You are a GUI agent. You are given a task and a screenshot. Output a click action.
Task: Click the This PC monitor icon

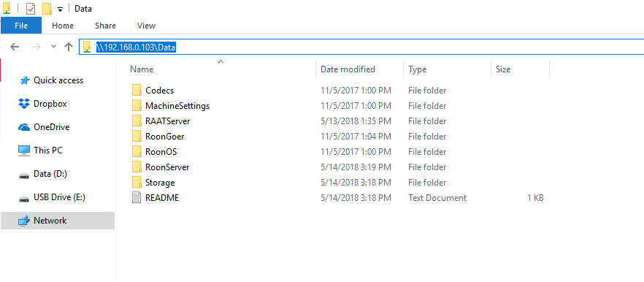coord(24,150)
